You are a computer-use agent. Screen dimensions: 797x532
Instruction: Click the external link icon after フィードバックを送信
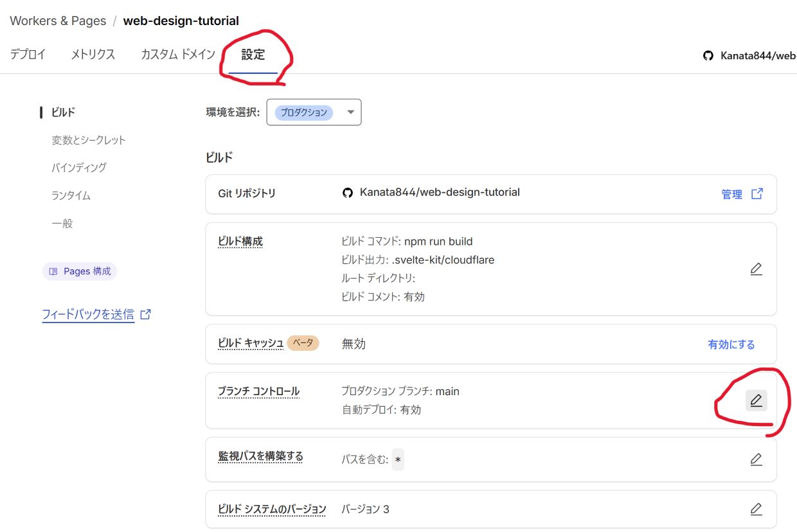[x=145, y=314]
